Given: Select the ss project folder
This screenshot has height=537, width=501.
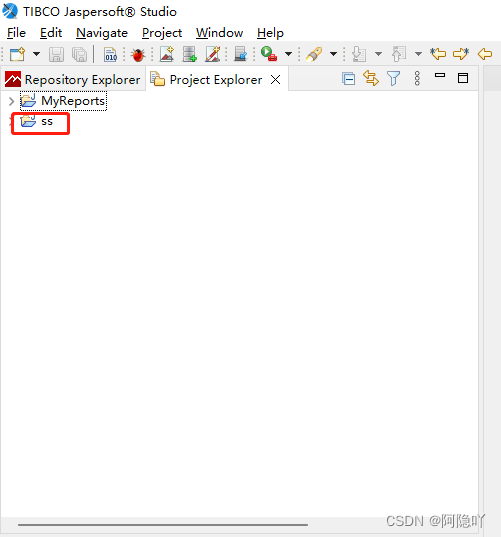Looking at the screenshot, I should [37, 121].
